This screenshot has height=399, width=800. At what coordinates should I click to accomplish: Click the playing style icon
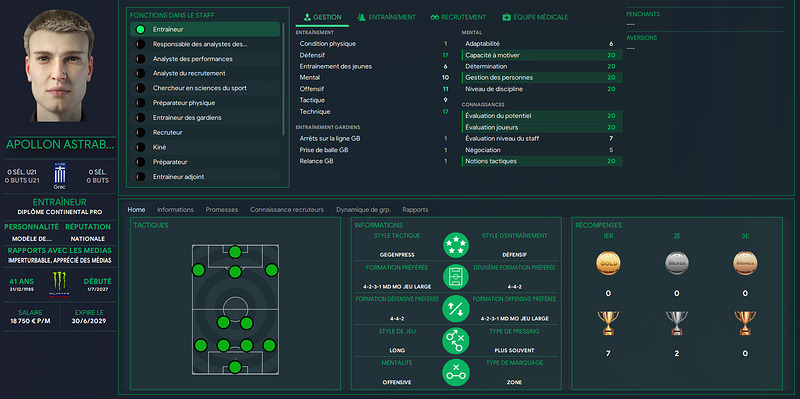click(456, 341)
